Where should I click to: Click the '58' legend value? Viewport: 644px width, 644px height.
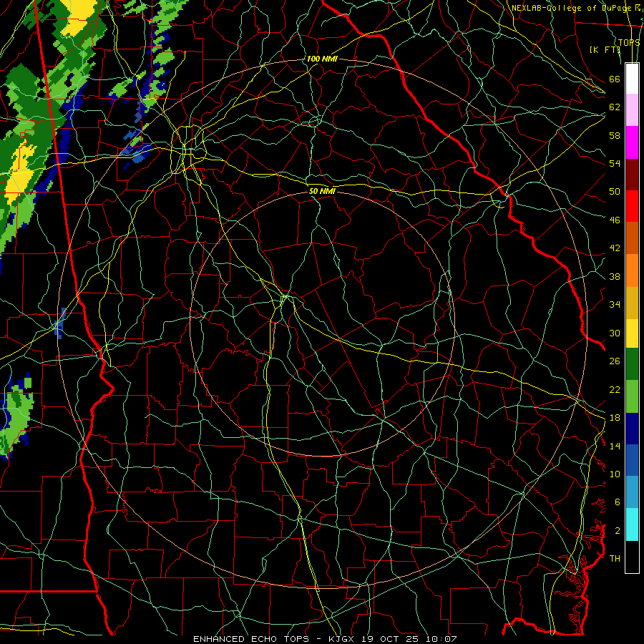click(x=615, y=135)
